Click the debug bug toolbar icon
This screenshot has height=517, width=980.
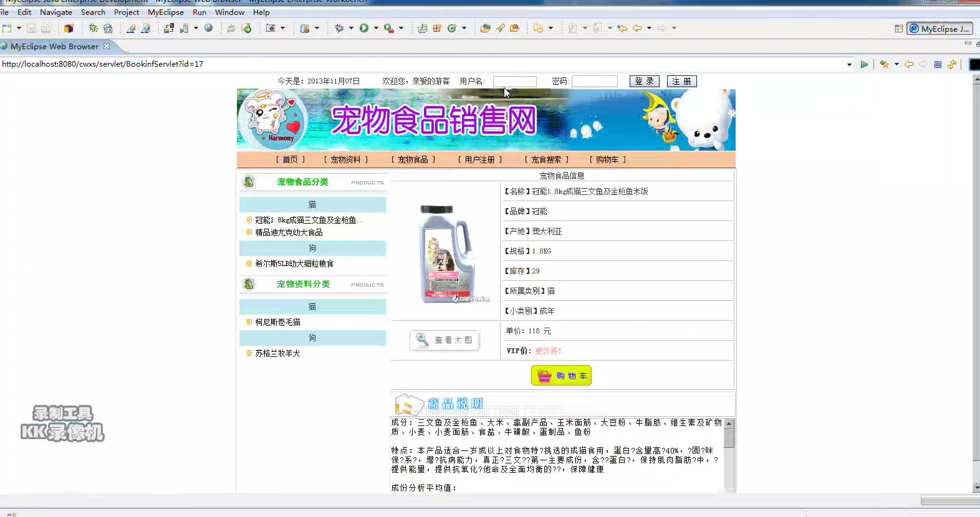[93, 28]
